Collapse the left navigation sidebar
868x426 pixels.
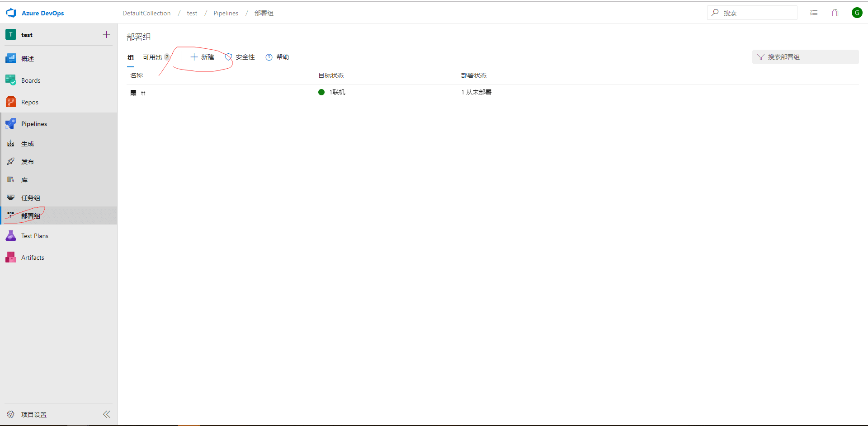(107, 414)
